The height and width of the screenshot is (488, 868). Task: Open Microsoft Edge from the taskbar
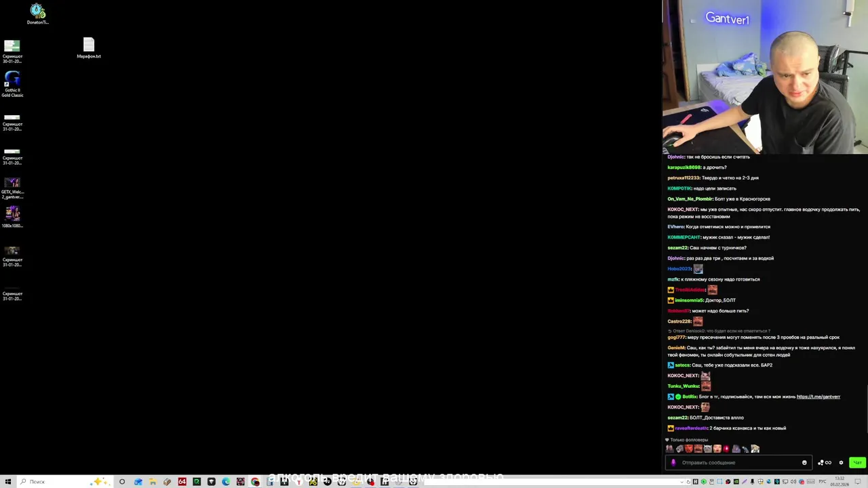pyautogui.click(x=226, y=481)
